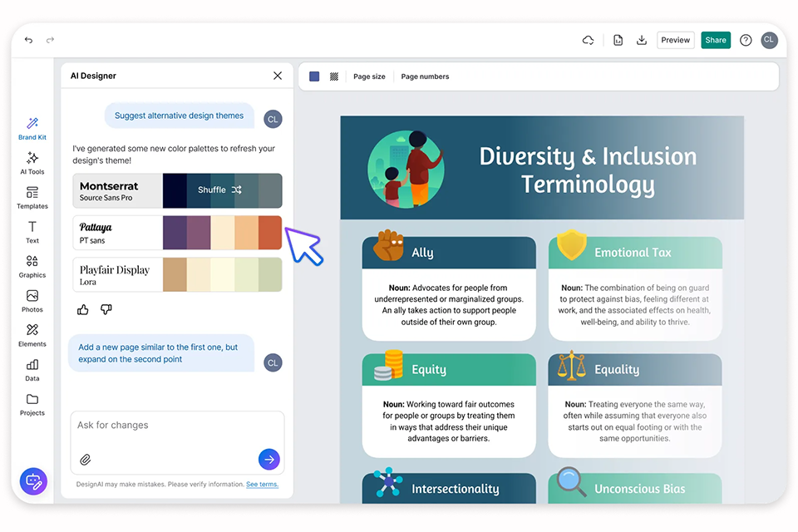Click the 'I've generated some new color palettes' reply
Viewport: 798px width, 532px height.
pyautogui.click(x=174, y=155)
